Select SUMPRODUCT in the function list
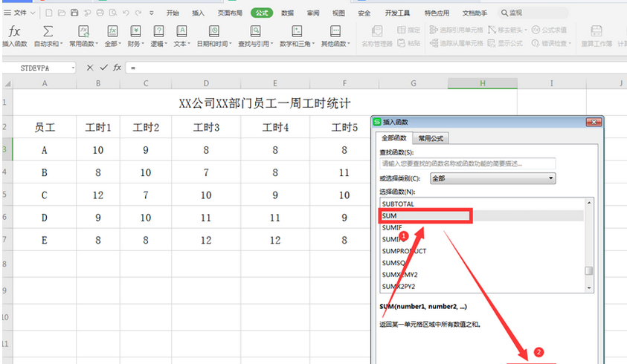The image size is (627, 364). click(481, 251)
